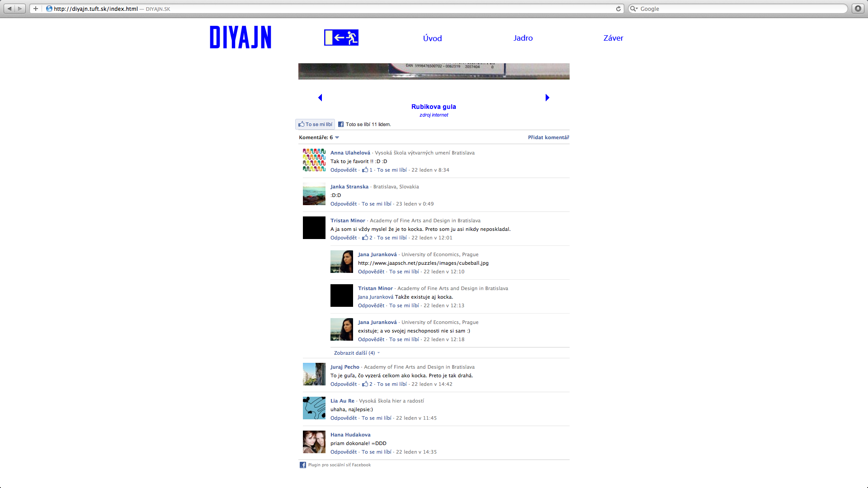Click browser forward arrow button
This screenshot has height=488, width=868.
click(20, 9)
